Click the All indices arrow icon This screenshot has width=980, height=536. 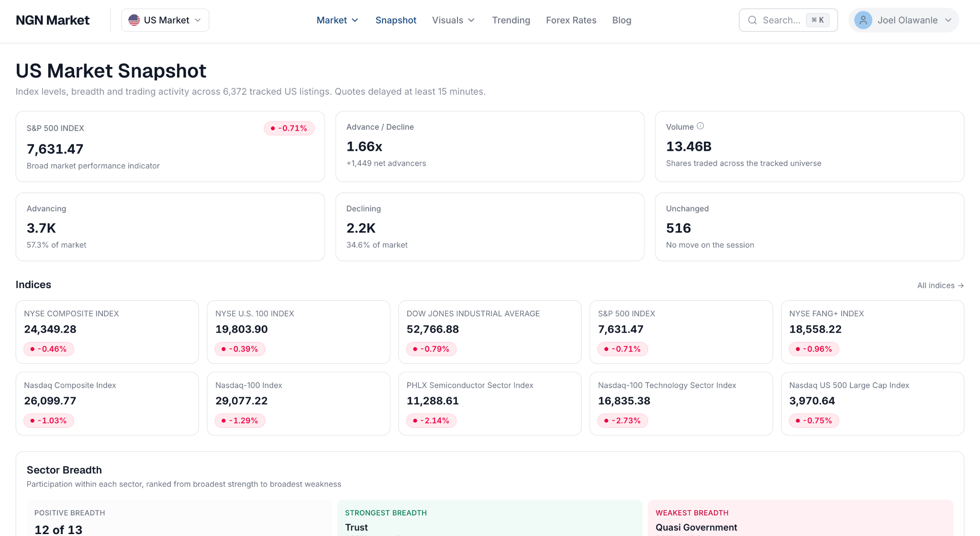[960, 286]
